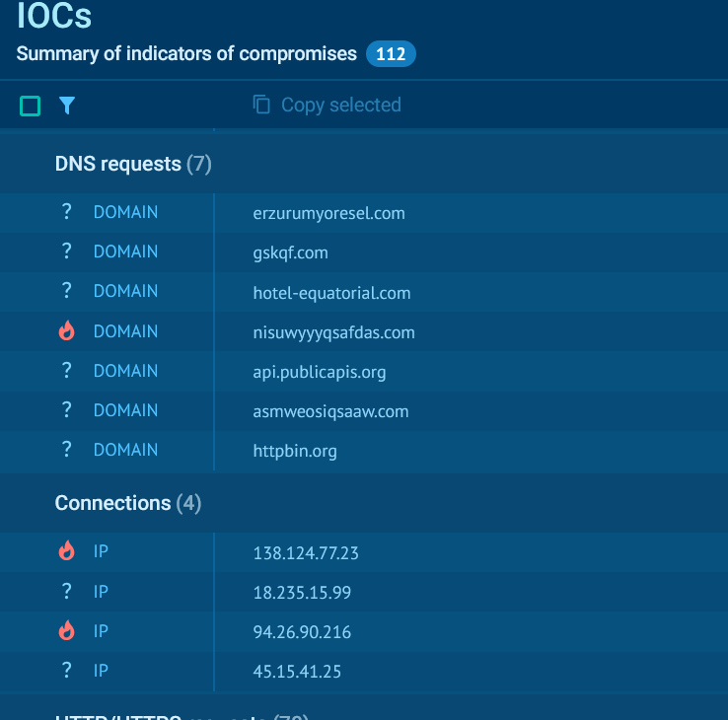Click the DOMAIN label in the hotel-equatorial.com row
Screen dimensions: 728x720
(x=126, y=291)
